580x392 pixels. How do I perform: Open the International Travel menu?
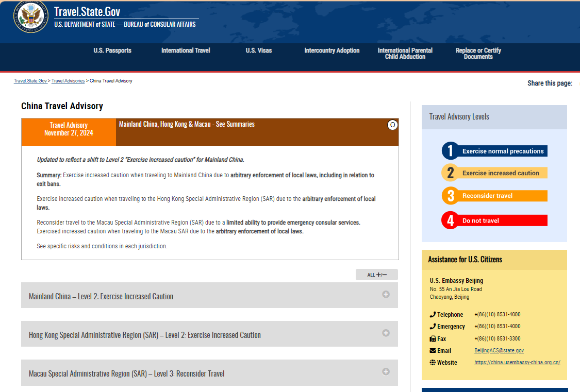pyautogui.click(x=186, y=50)
